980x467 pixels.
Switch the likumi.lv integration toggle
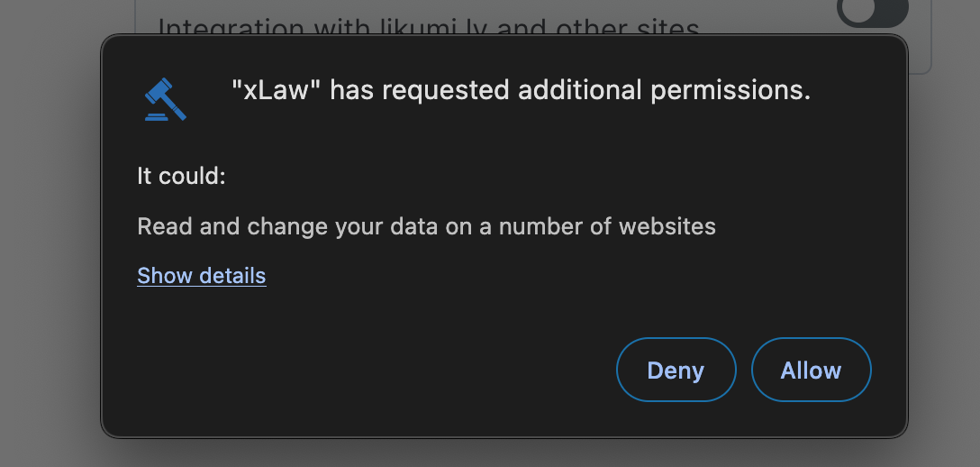coord(872,13)
